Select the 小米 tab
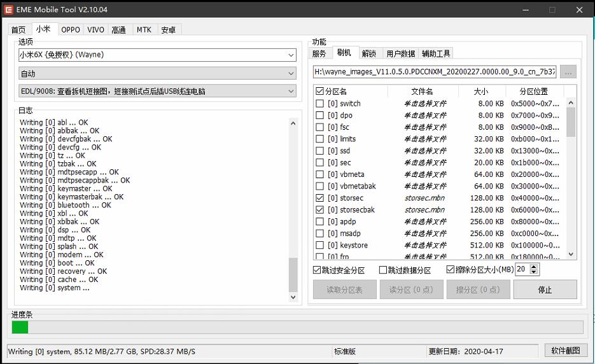Image resolution: width=595 pixels, height=364 pixels. [x=44, y=29]
